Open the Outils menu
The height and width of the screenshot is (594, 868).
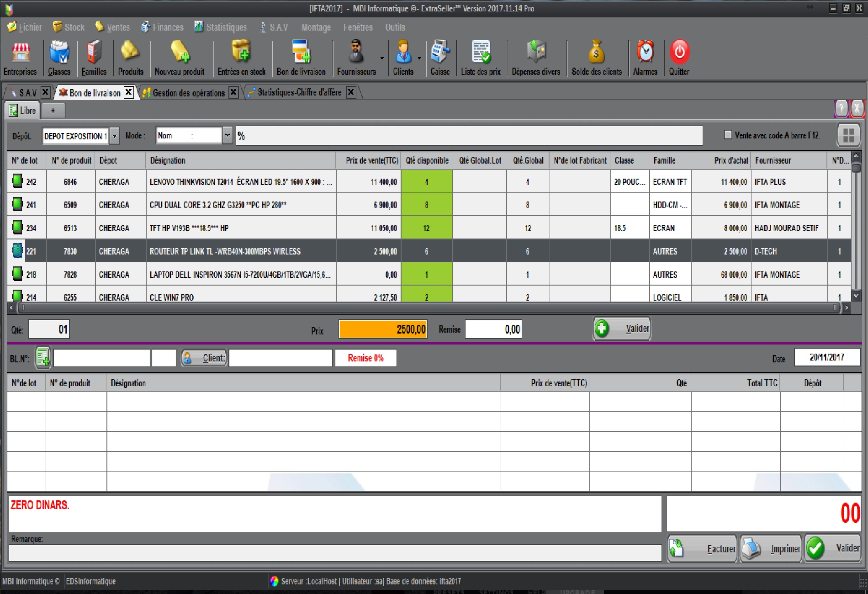(395, 27)
